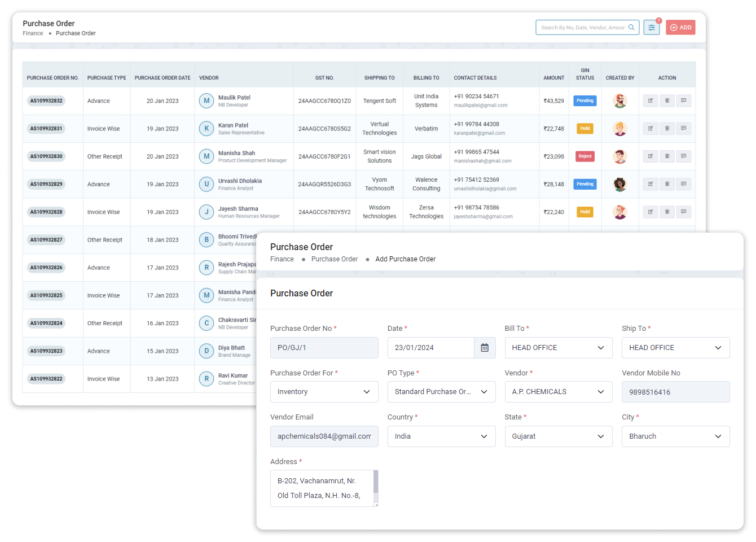Click Maulik Patel's creator avatar
Image resolution: width=756 pixels, height=542 pixels.
(x=619, y=101)
